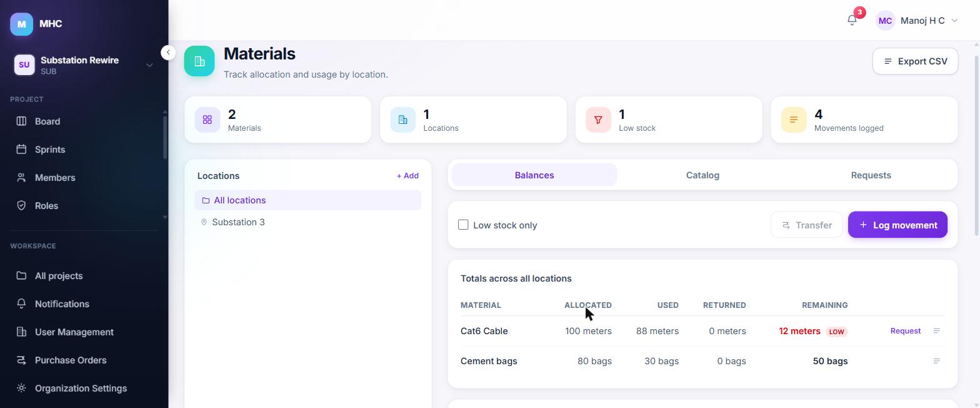Viewport: 980px width, 408px height.
Task: Switch to the Balances tab
Action: coord(534,175)
